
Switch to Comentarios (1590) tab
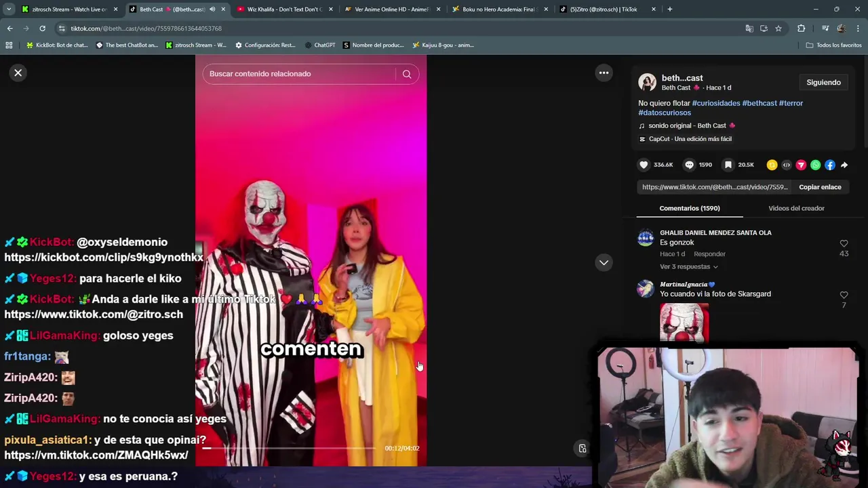690,208
